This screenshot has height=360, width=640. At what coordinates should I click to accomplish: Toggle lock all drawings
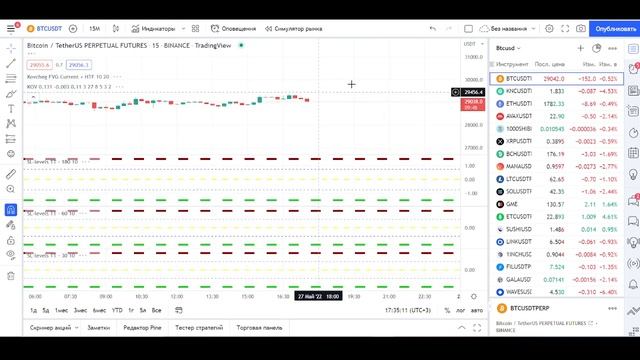tap(11, 240)
